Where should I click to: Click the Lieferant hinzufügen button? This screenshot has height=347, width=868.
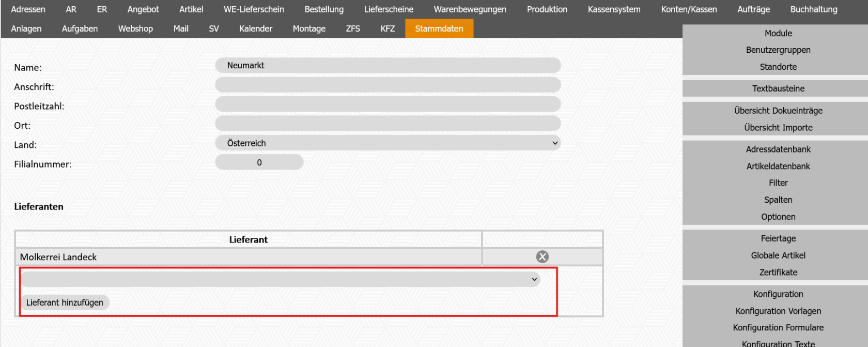tap(65, 303)
